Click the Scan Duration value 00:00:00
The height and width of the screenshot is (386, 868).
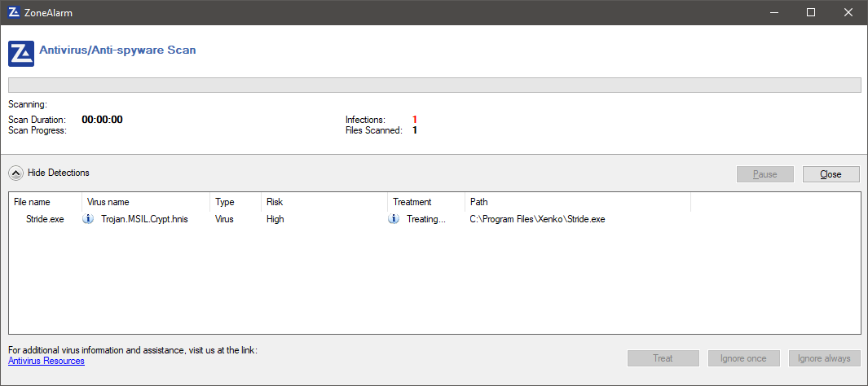[x=103, y=120]
